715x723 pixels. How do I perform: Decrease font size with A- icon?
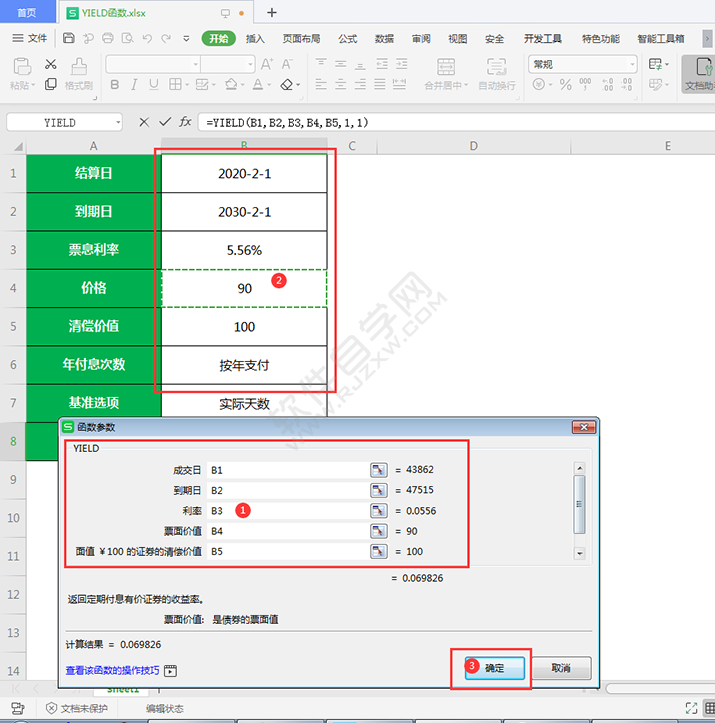click(x=287, y=64)
